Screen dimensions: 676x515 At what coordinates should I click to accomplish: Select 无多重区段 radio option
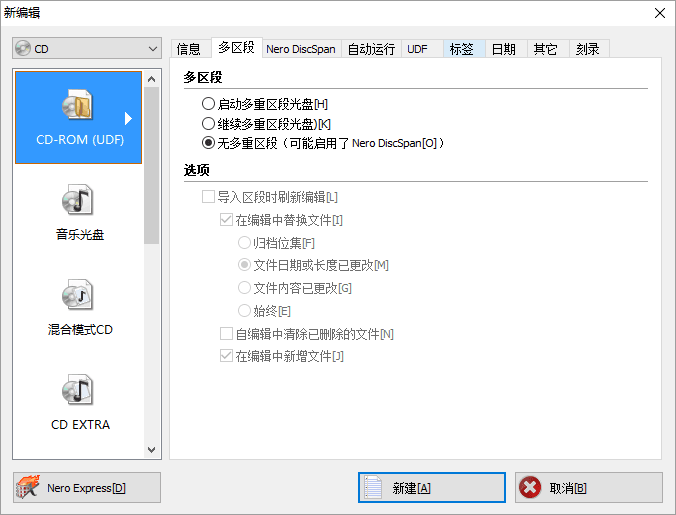[x=208, y=143]
